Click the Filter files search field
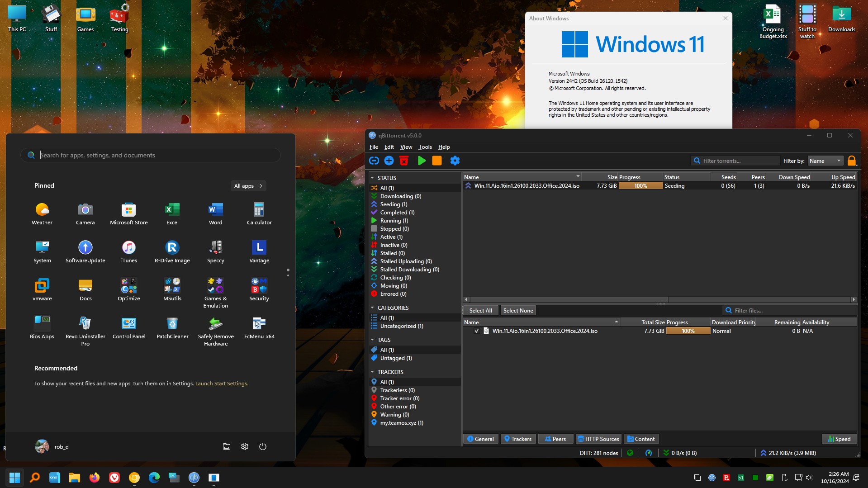Viewport: 868px width, 488px height. coord(789,310)
